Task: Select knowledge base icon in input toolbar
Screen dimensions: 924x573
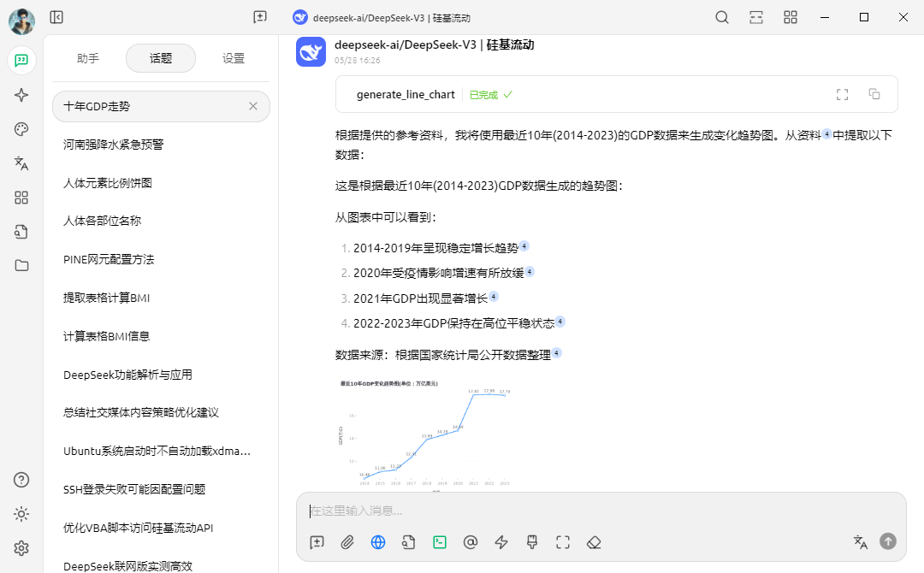Action: [409, 542]
